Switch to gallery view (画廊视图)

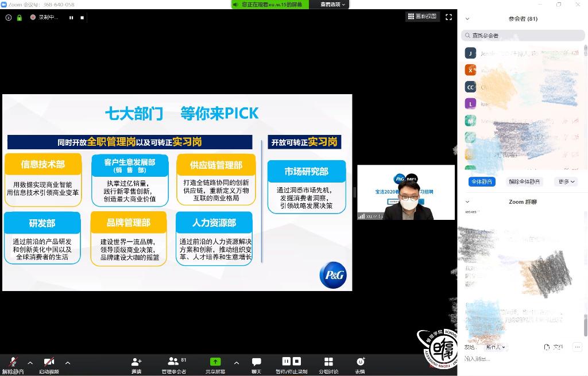[422, 17]
